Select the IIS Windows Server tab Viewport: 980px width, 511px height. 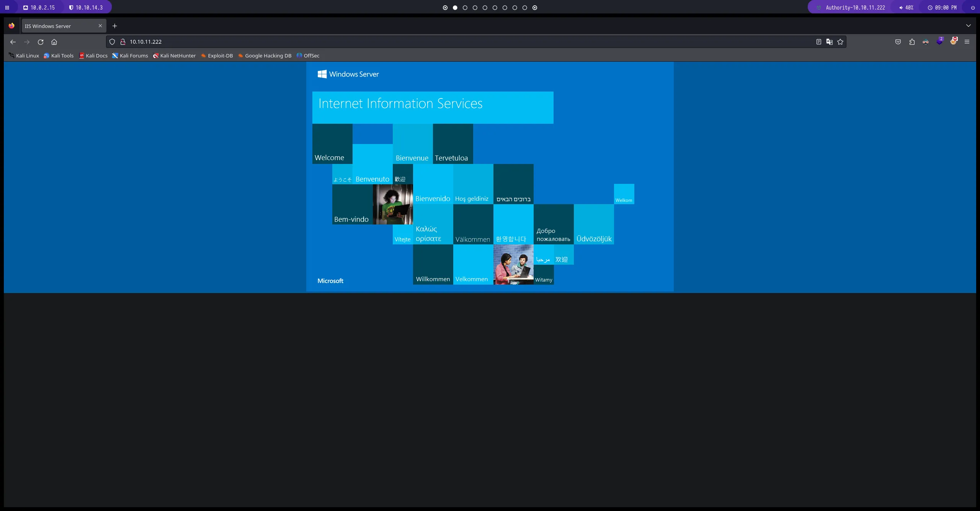[x=59, y=26]
